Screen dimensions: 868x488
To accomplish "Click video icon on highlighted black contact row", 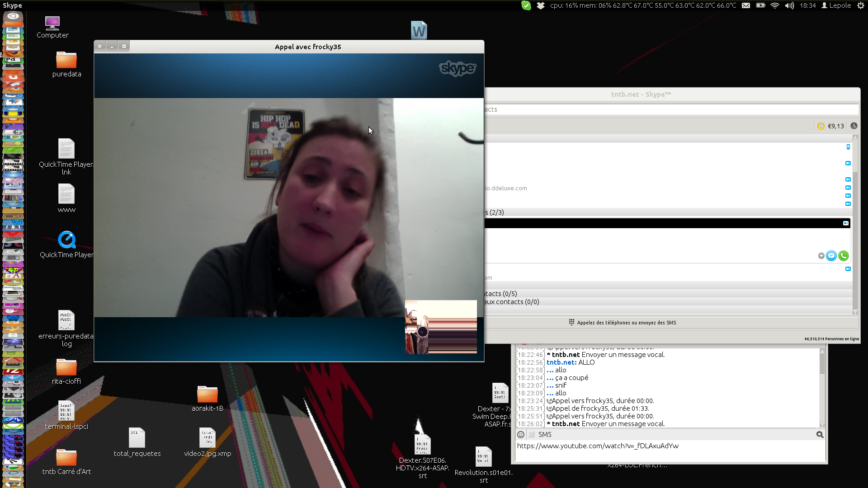I will (x=845, y=223).
